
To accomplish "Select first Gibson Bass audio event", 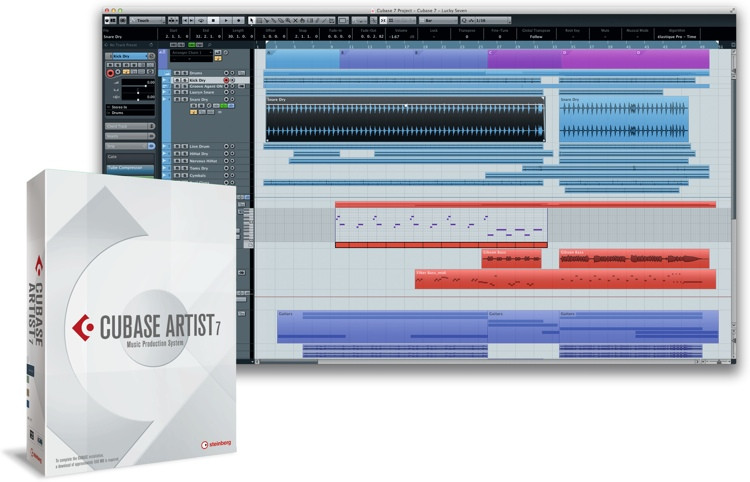I will tap(511, 259).
